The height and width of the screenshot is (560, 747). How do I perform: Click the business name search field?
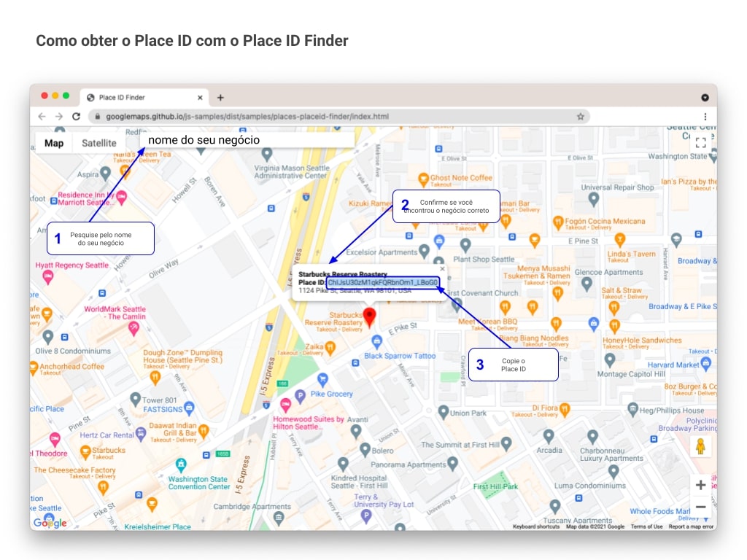(x=247, y=140)
